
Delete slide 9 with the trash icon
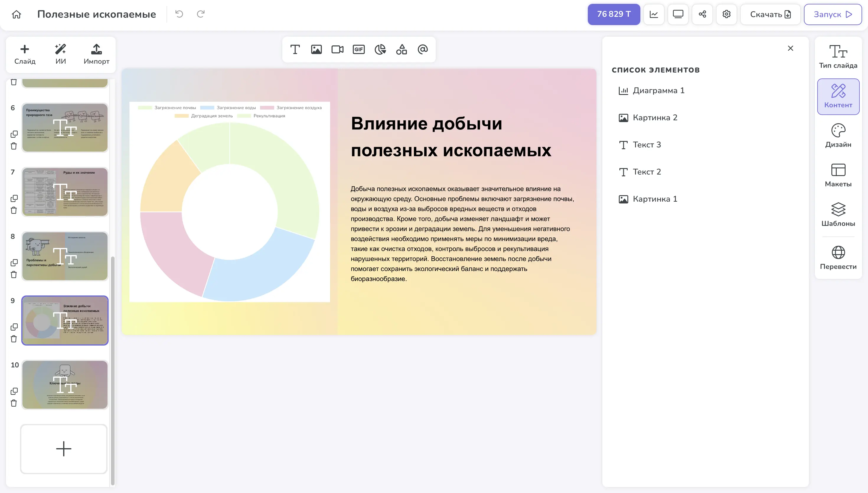[x=14, y=339]
